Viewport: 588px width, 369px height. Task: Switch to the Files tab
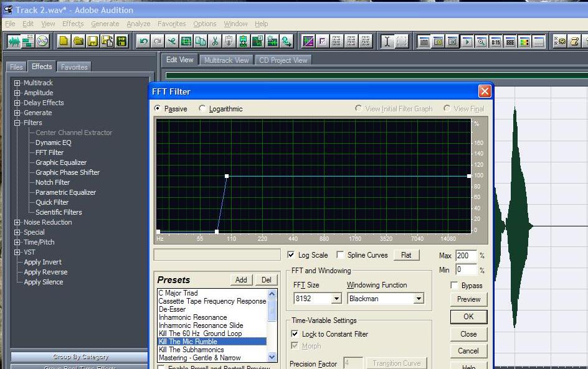click(x=16, y=67)
